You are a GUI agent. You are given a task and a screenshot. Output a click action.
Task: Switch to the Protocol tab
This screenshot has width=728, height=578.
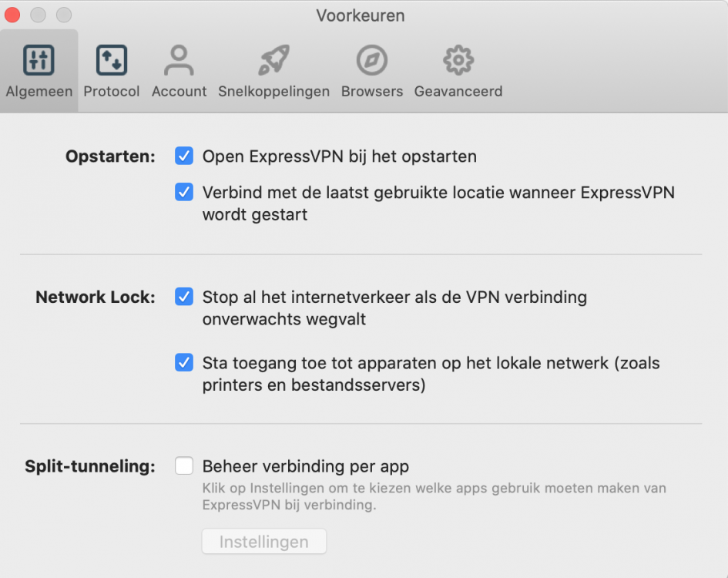click(x=111, y=69)
